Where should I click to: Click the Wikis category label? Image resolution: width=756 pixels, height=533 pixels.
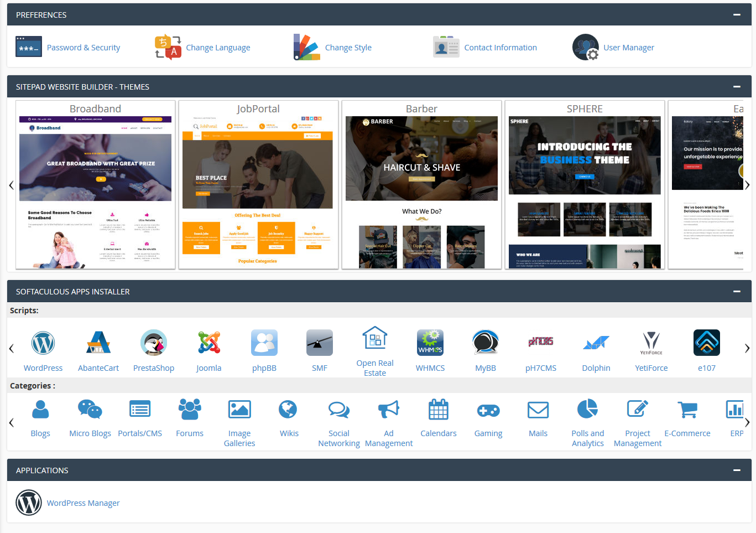(x=289, y=433)
